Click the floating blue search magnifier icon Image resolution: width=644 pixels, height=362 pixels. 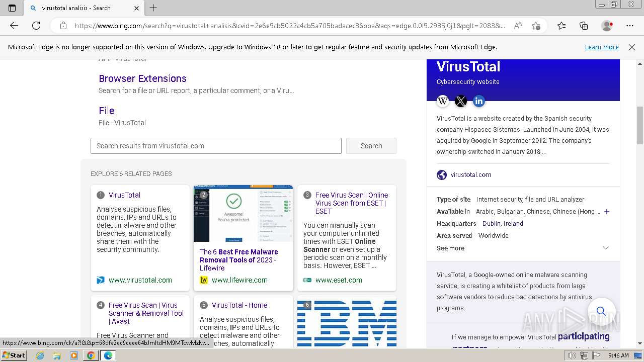[x=601, y=311]
